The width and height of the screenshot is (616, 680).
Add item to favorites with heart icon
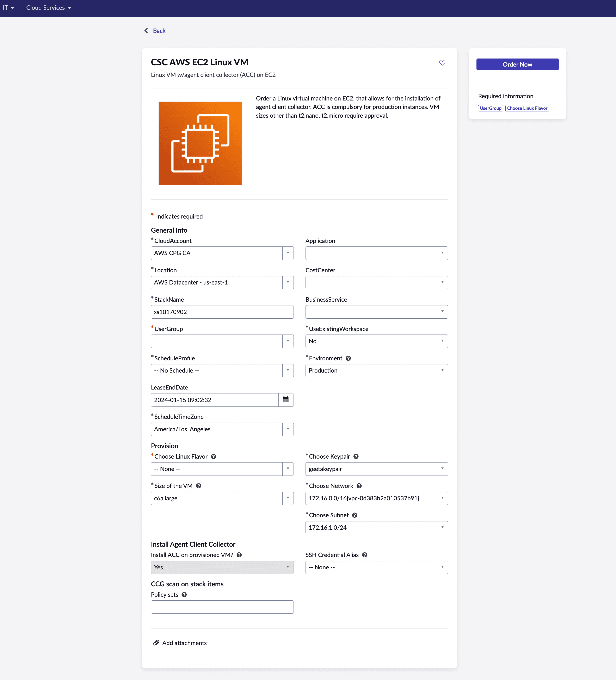point(442,63)
